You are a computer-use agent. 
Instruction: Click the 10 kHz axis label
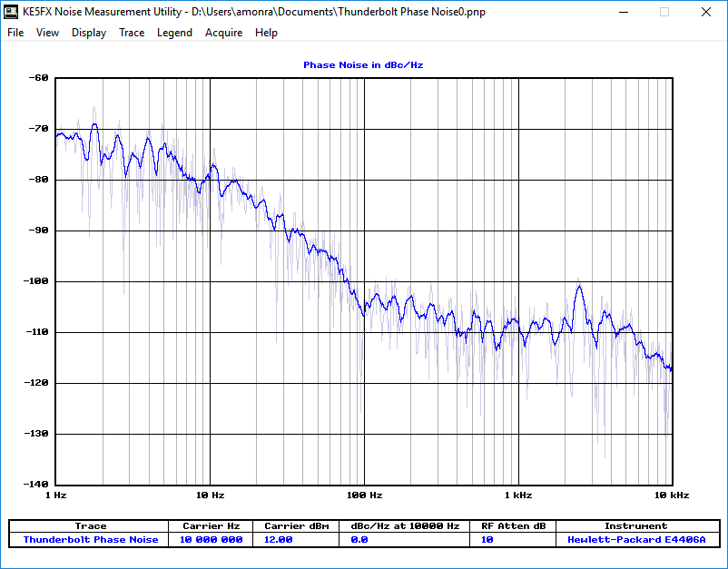pos(672,495)
